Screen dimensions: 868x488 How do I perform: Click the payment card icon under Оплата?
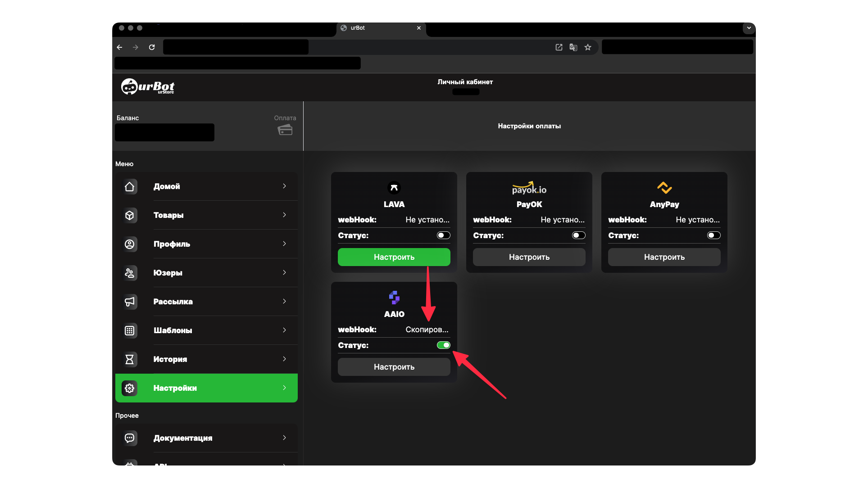(x=285, y=130)
